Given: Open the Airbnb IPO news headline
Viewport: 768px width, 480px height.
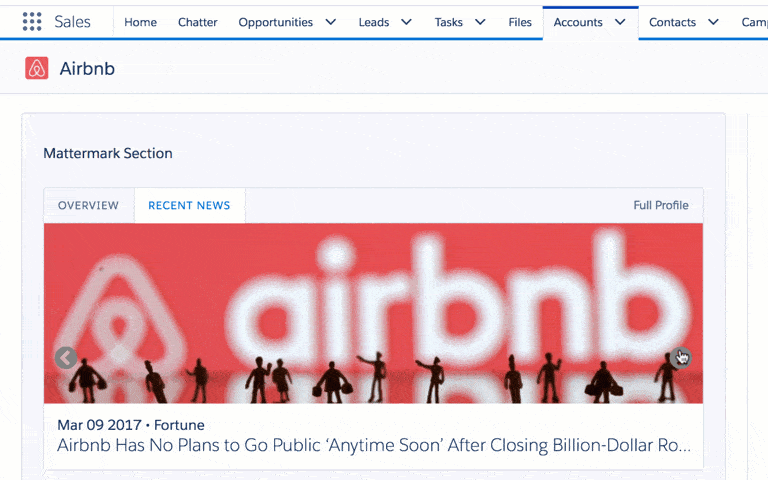Looking at the screenshot, I should pyautogui.click(x=374, y=445).
